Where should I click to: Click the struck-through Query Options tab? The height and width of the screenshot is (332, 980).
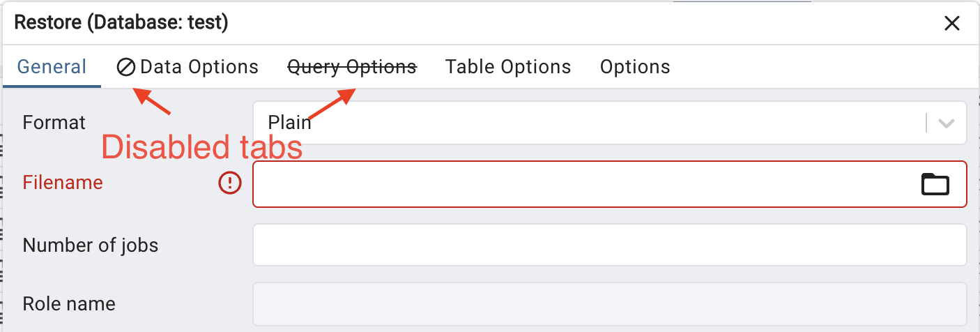coord(352,67)
